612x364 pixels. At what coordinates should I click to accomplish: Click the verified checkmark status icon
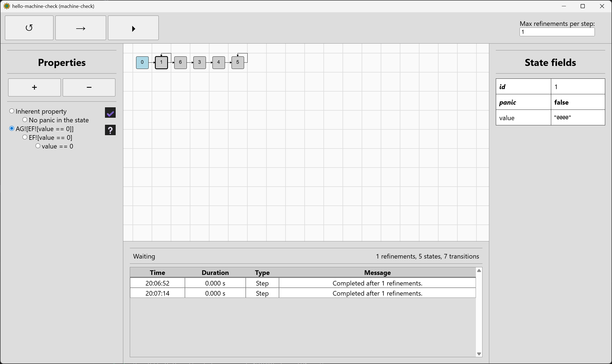point(110,113)
